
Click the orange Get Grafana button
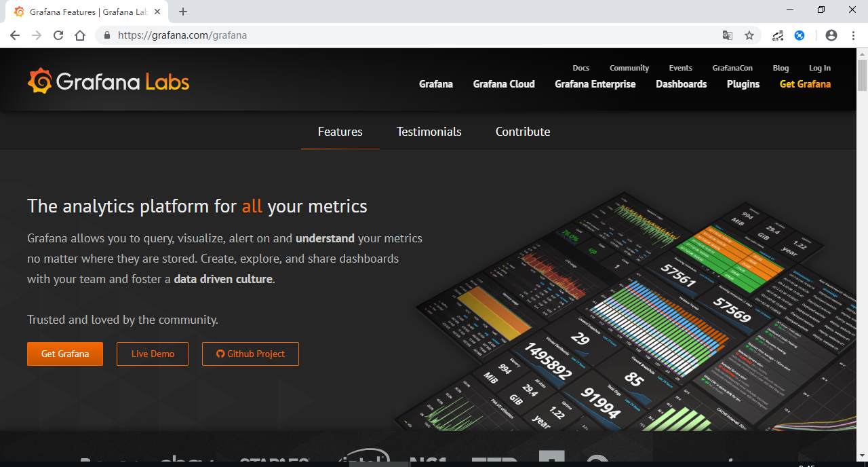(64, 354)
